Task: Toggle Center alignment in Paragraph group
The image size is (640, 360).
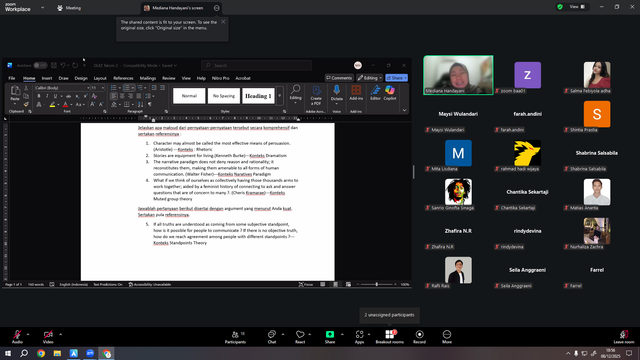Action: point(122,96)
